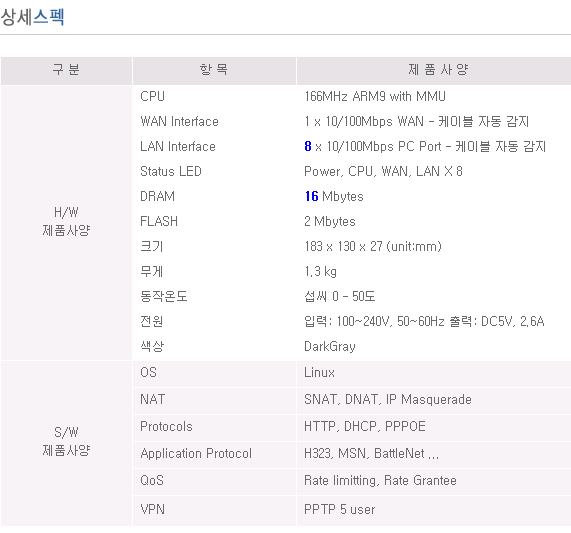Click the CPU item label
The height and width of the screenshot is (533, 571).
[x=153, y=96]
